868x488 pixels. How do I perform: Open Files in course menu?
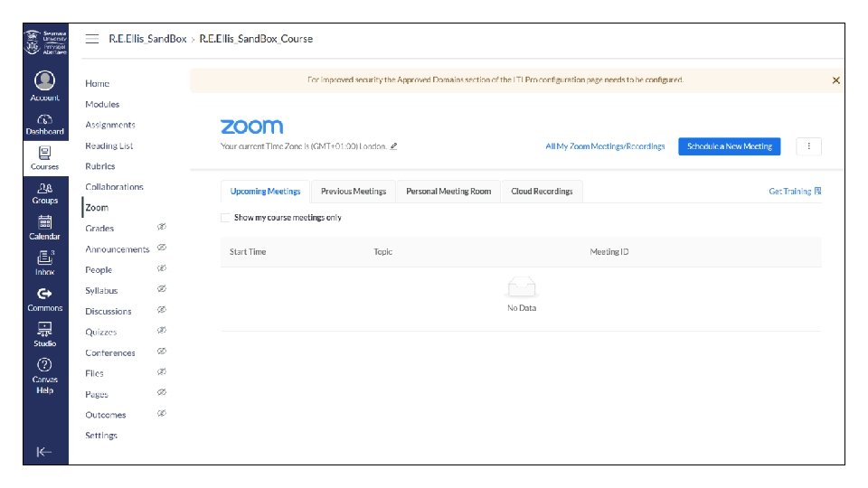95,373
